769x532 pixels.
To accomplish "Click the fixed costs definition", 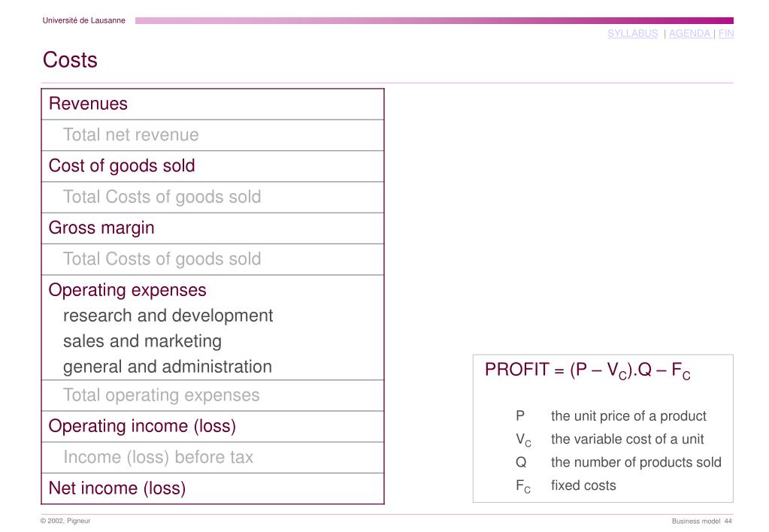I will 583,485.
